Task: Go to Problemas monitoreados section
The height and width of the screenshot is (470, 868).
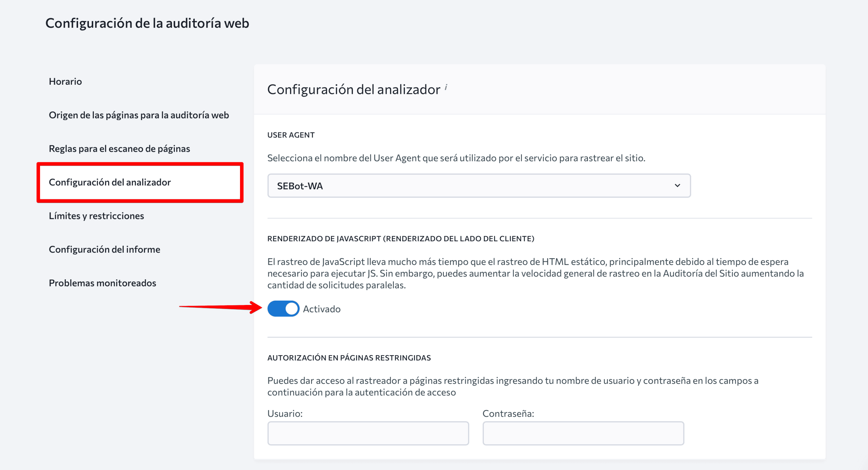Action: (x=102, y=283)
